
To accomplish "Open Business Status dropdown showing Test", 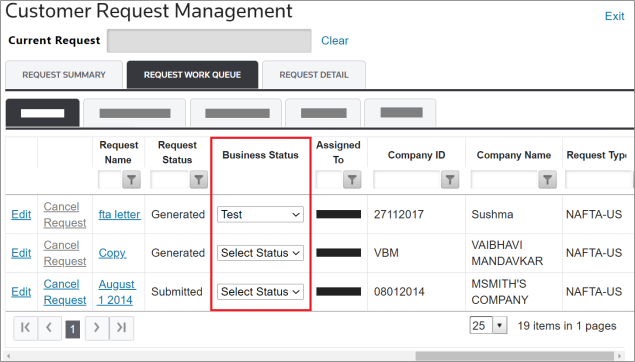I will pyautogui.click(x=260, y=214).
